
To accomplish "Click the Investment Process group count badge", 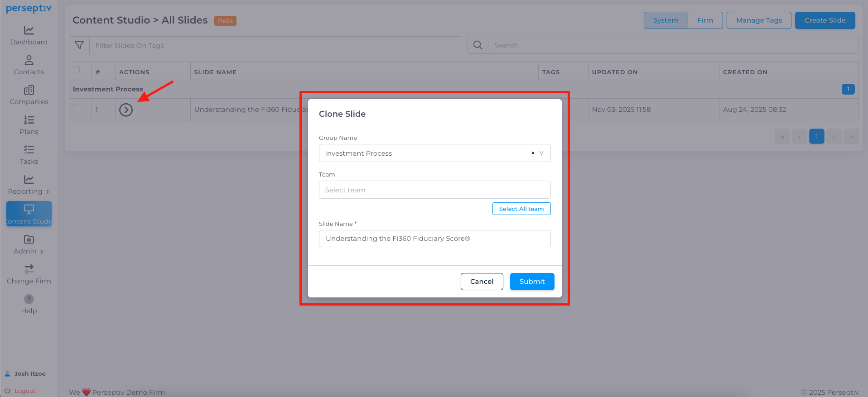I will tap(849, 89).
